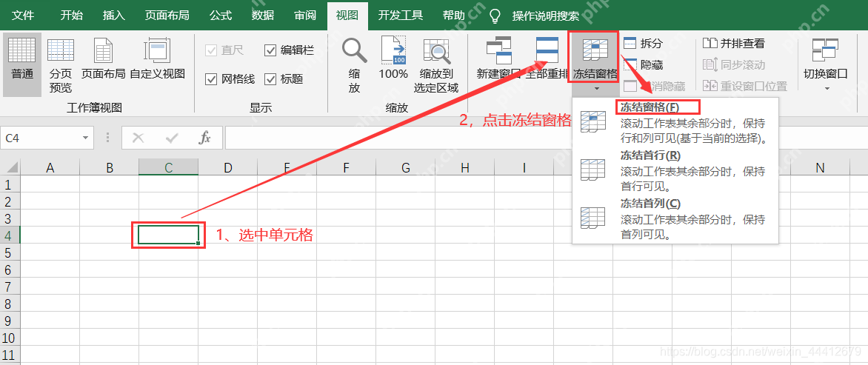Switch to Normal (普通) workbook view

click(22, 64)
